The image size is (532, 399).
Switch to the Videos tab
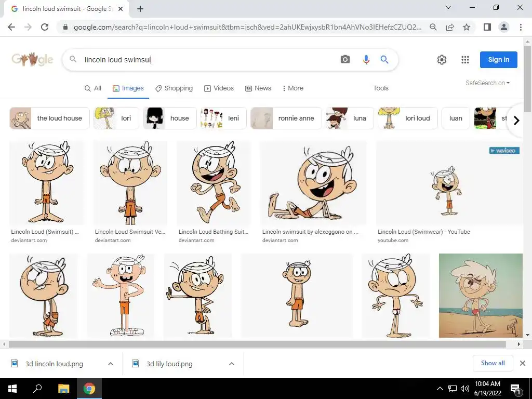coord(219,88)
